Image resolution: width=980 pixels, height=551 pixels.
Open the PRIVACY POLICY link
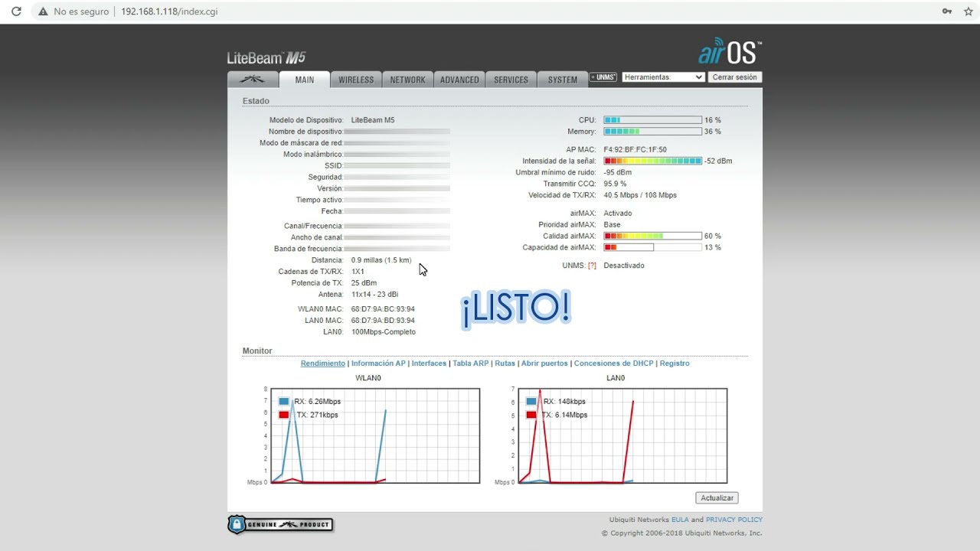(734, 520)
